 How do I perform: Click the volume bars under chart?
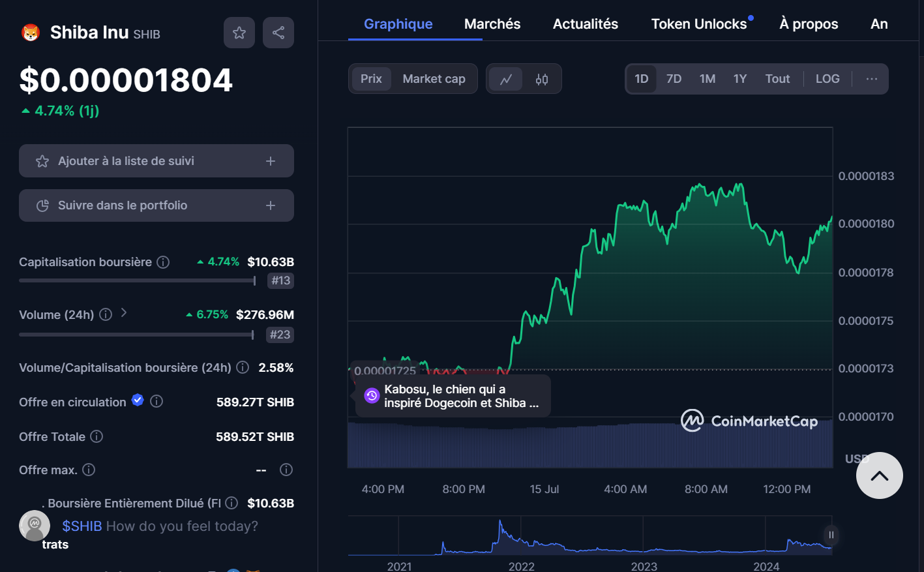590,444
